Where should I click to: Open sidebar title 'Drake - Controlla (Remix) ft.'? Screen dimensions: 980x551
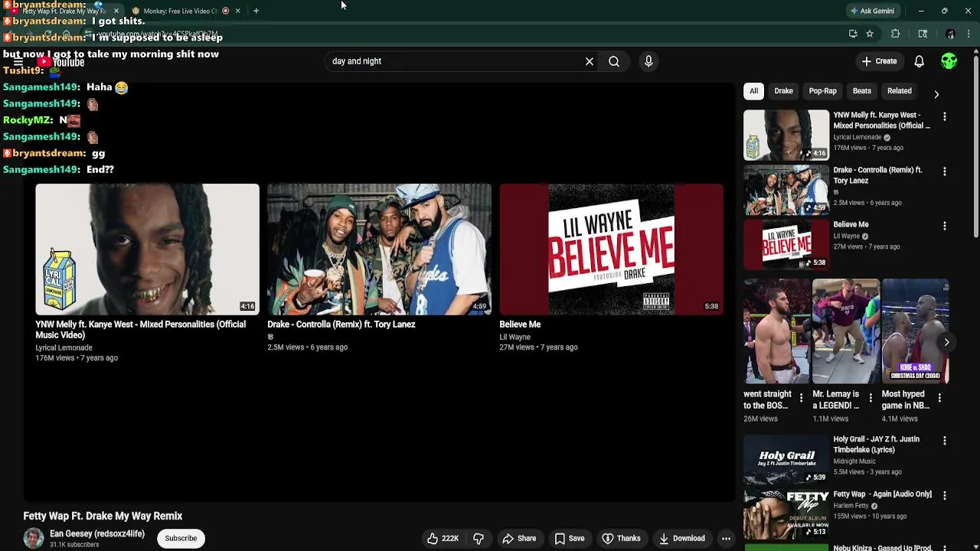click(877, 175)
